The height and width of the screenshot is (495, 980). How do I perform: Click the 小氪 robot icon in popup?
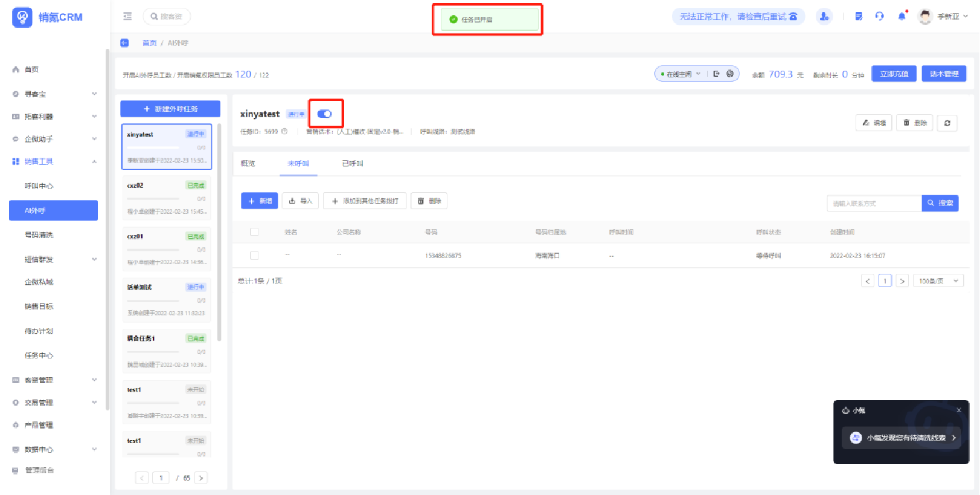tap(845, 410)
